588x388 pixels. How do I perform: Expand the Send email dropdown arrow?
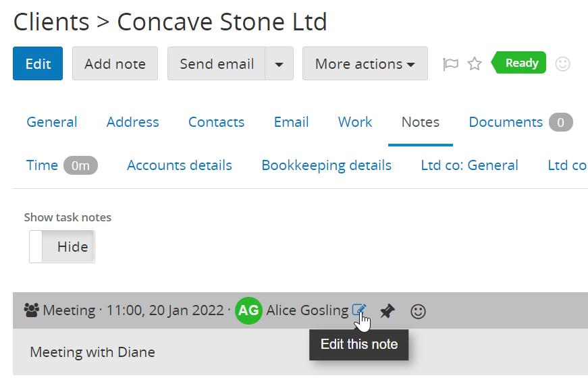pyautogui.click(x=279, y=63)
